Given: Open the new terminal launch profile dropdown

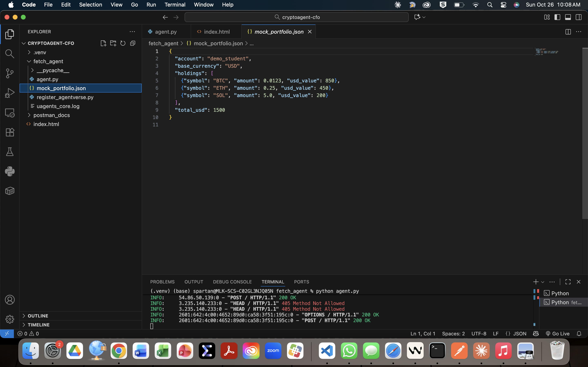Looking at the screenshot, I should 542,282.
